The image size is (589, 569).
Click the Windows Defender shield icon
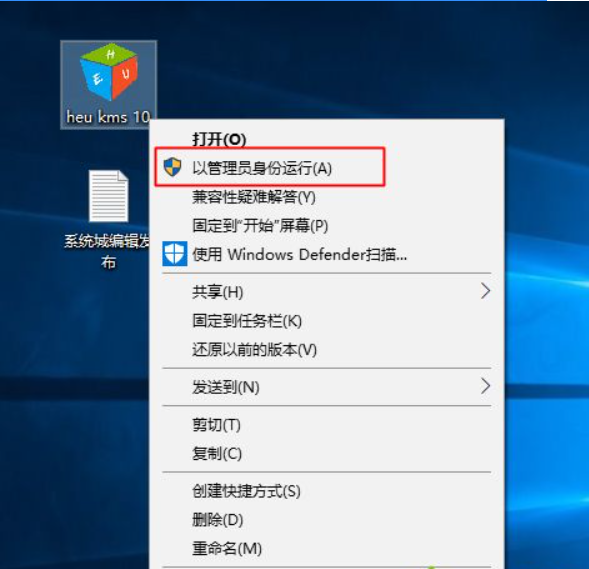175,254
